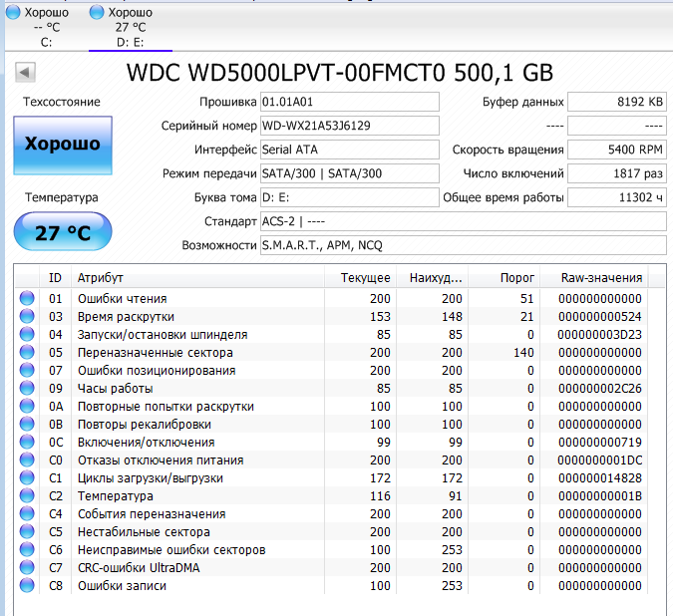Image resolution: width=673 pixels, height=616 pixels.
Task: Click the Атрибут column header
Action: (197, 278)
